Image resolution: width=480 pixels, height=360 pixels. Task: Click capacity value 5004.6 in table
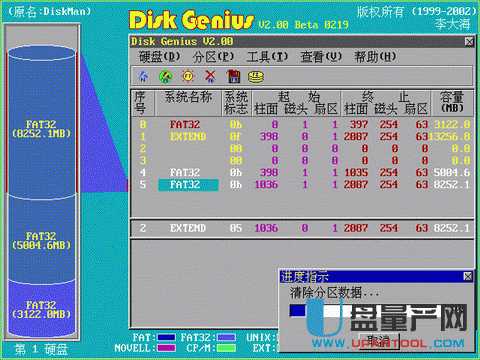452,173
